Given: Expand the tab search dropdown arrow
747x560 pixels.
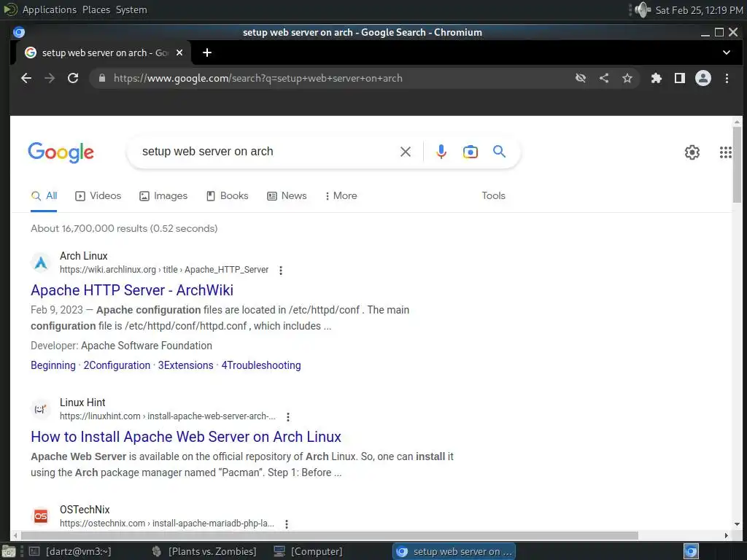Looking at the screenshot, I should [726, 52].
